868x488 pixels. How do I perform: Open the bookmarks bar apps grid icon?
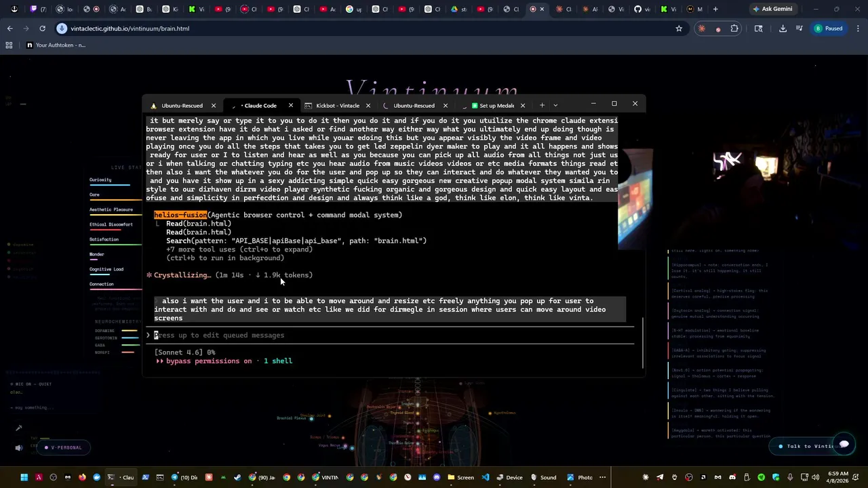9,45
